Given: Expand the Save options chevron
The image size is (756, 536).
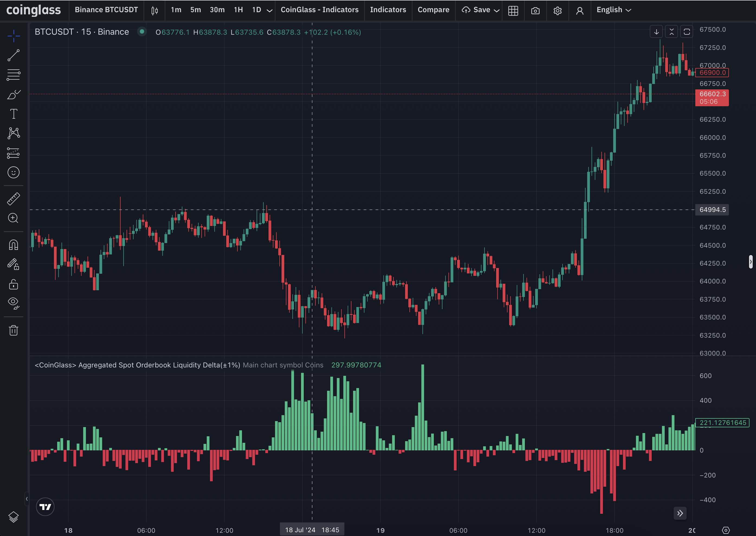Looking at the screenshot, I should coord(496,10).
